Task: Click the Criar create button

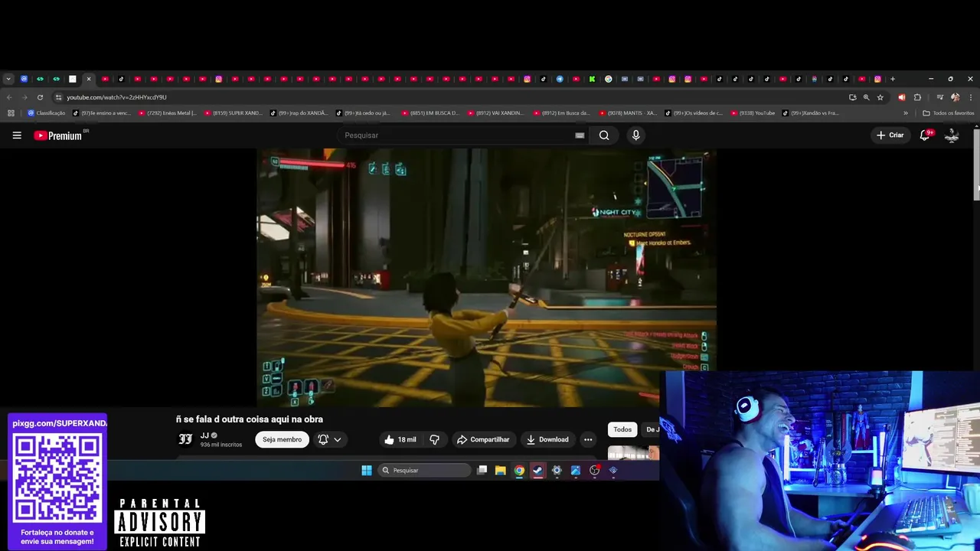Action: [890, 135]
